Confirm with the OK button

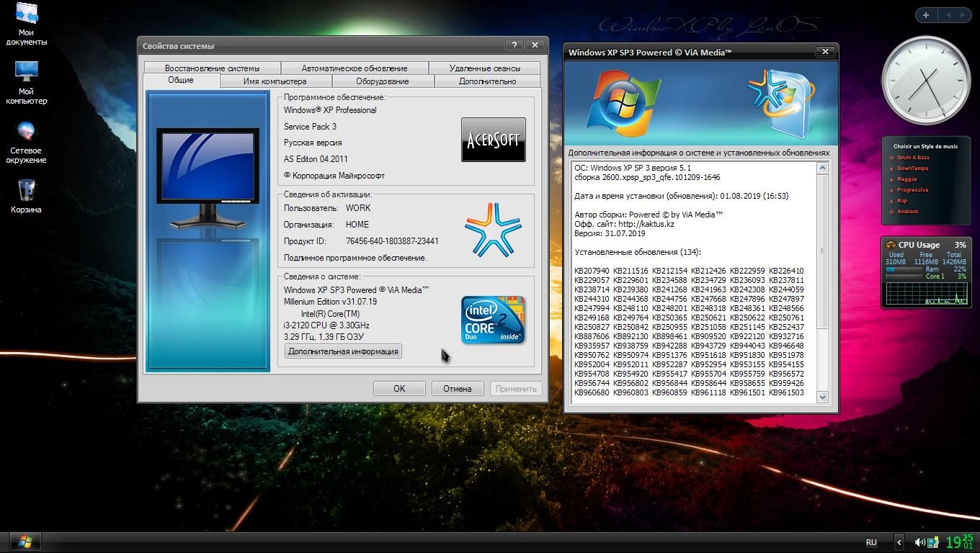point(399,388)
